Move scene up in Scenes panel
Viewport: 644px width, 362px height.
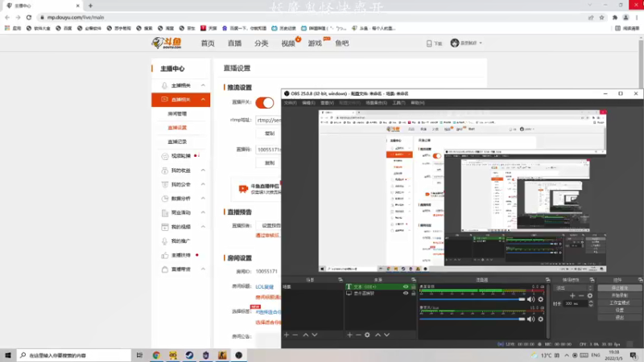306,335
